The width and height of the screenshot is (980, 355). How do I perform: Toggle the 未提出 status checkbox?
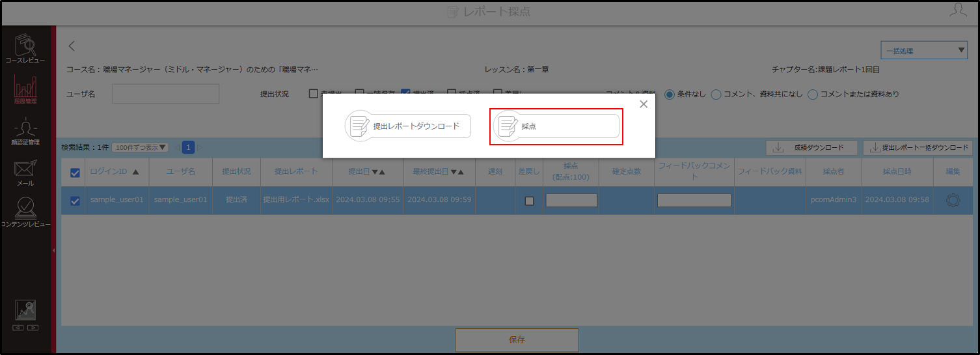[314, 94]
